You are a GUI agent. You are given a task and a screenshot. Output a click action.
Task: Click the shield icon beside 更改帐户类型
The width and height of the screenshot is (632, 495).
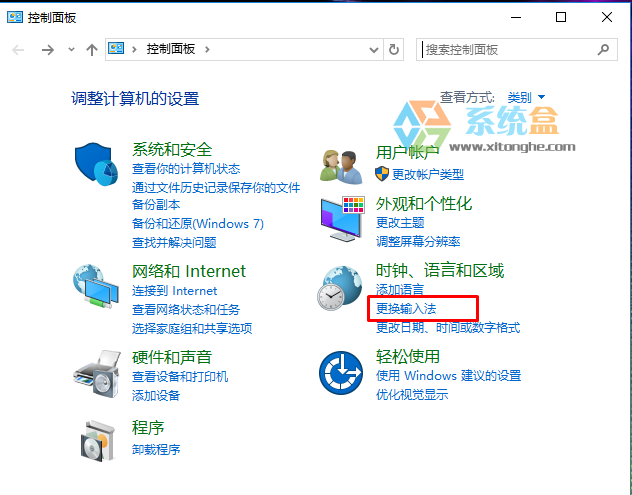tap(381, 174)
